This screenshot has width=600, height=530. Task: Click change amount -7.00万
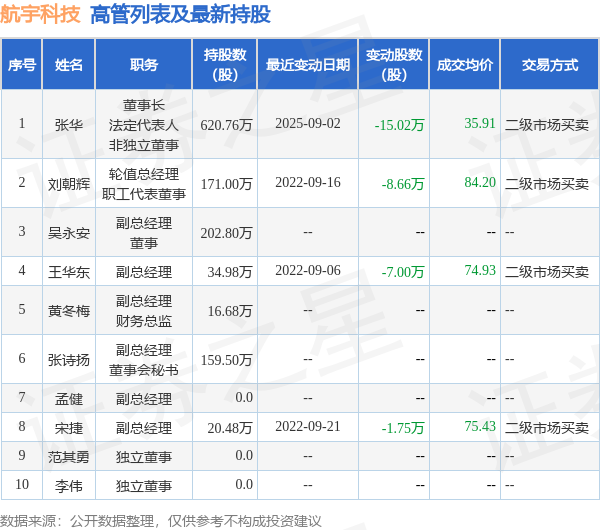pos(403,272)
